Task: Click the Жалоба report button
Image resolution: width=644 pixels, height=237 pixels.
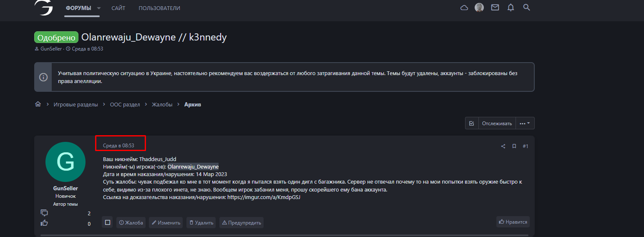Action: [131, 222]
